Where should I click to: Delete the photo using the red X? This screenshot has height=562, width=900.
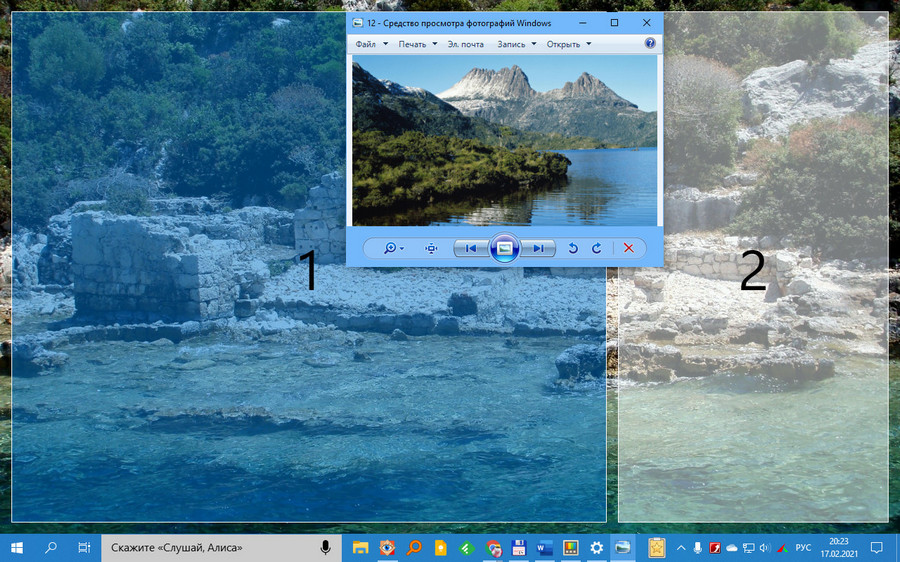click(x=629, y=248)
